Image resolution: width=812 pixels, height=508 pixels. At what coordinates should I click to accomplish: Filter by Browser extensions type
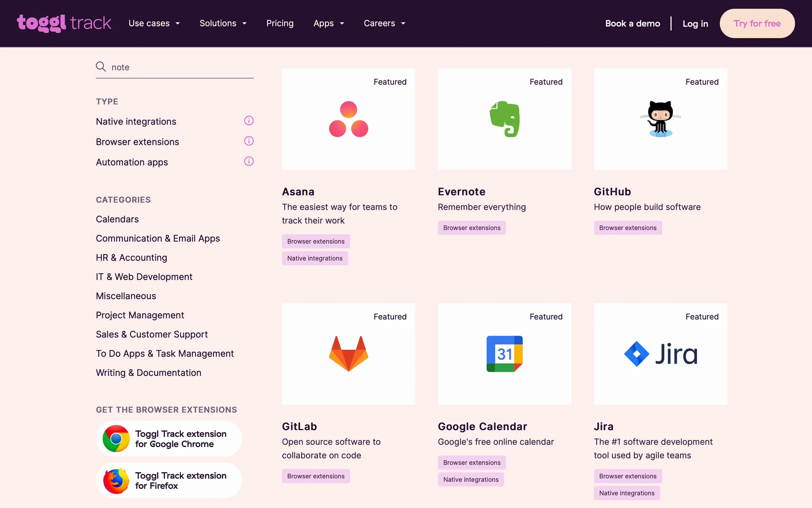pos(137,142)
